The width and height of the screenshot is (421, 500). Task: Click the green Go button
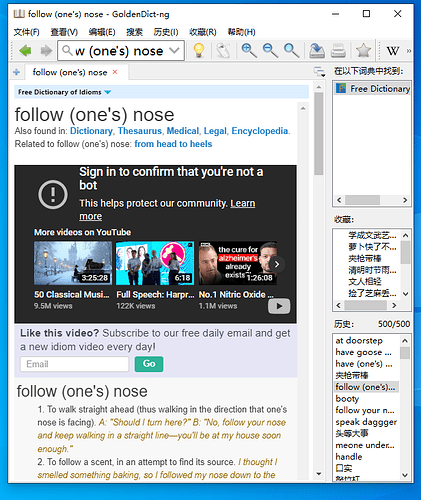149,364
